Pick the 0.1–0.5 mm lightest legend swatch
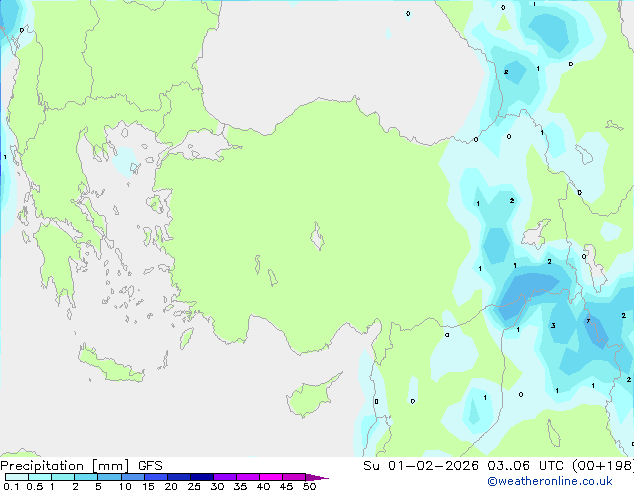The height and width of the screenshot is (490, 634). [17, 477]
